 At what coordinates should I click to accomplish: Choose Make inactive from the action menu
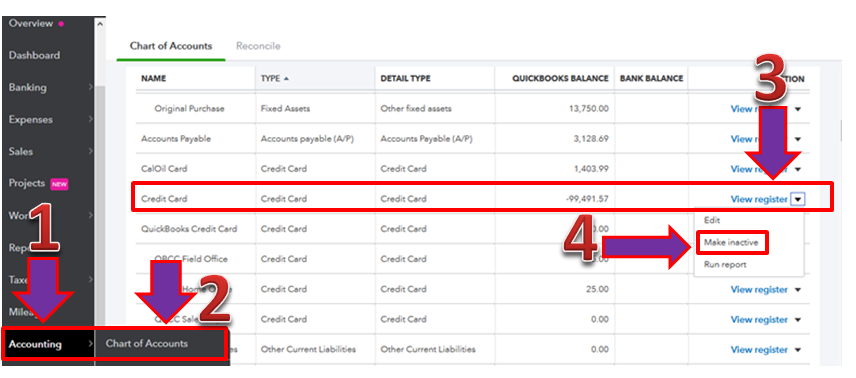pos(731,242)
